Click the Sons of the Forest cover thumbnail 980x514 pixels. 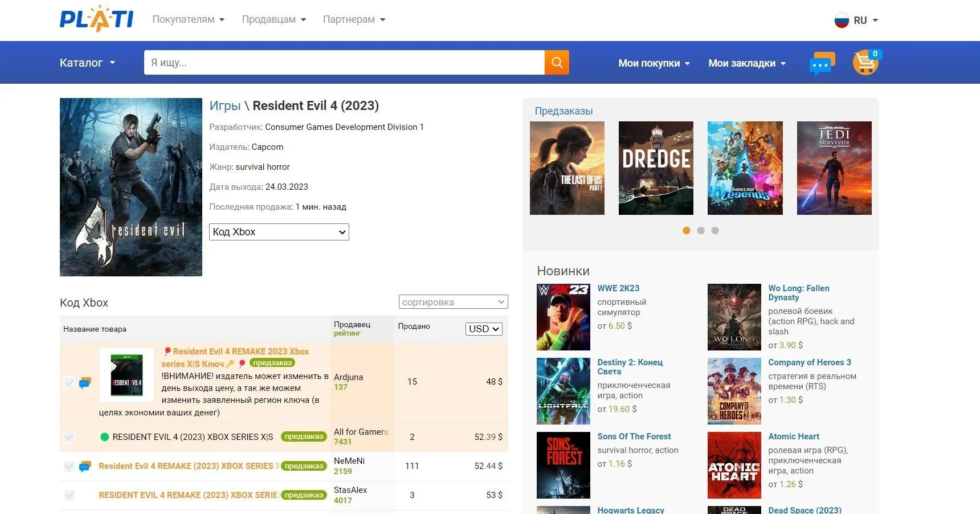pyautogui.click(x=563, y=465)
